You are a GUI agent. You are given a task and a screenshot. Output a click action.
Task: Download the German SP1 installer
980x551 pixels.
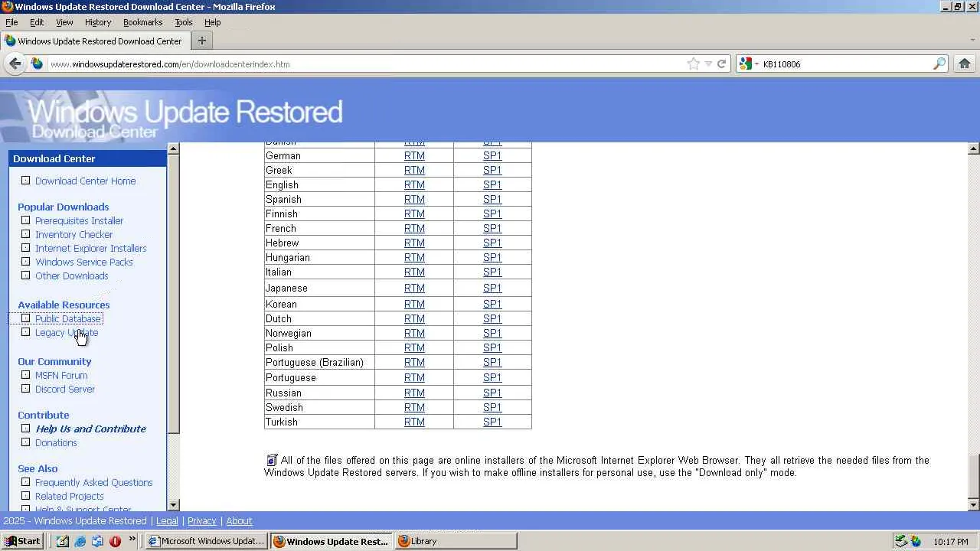tap(492, 156)
